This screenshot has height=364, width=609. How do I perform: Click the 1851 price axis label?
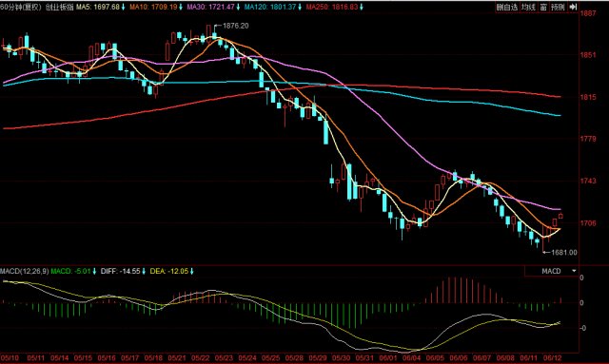click(588, 55)
